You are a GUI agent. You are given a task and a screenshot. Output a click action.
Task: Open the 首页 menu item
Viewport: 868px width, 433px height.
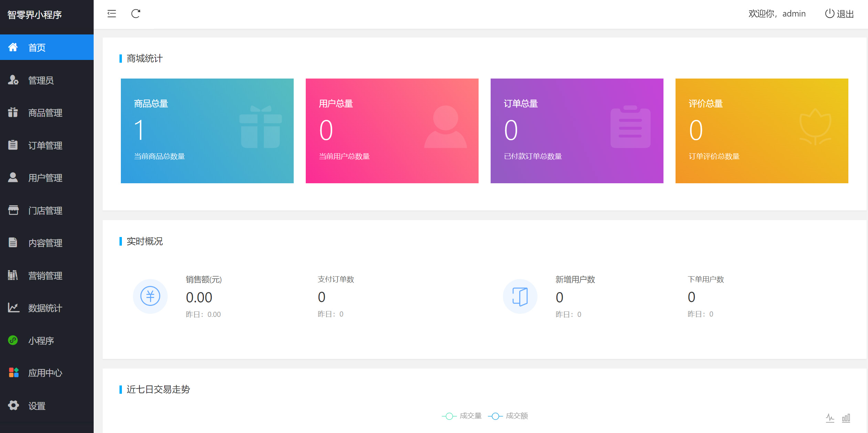(x=37, y=48)
